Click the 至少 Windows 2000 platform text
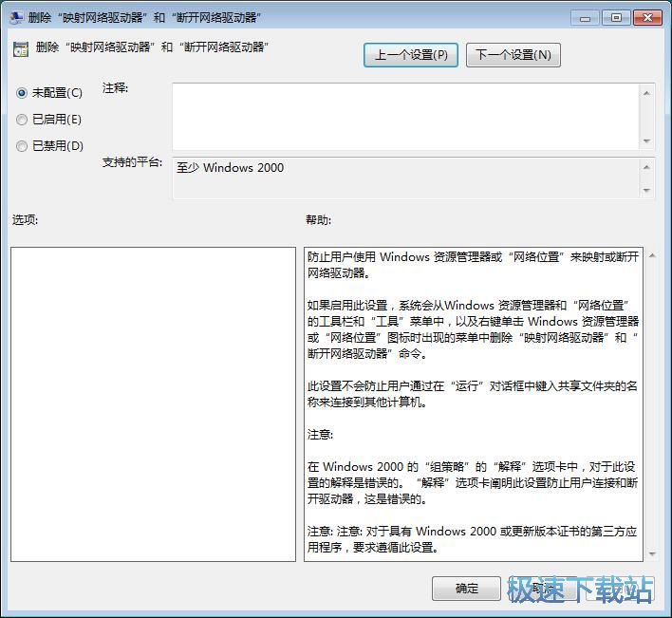 [x=230, y=168]
